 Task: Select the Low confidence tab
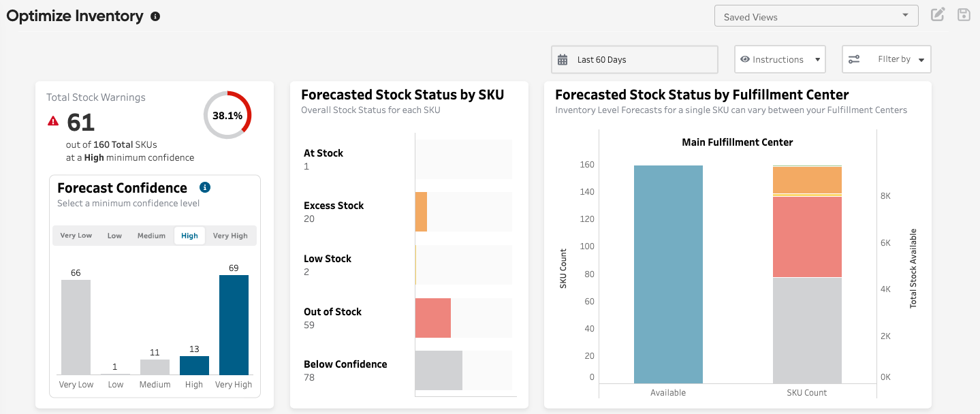point(114,236)
